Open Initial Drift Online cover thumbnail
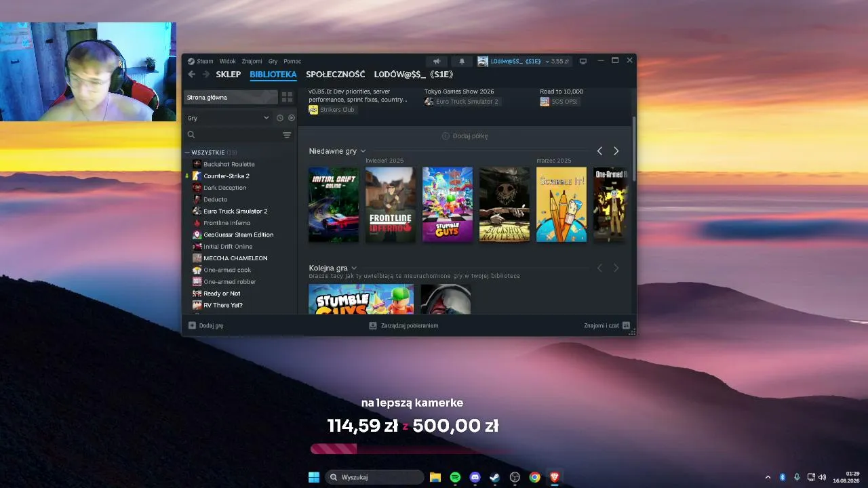Image resolution: width=868 pixels, height=488 pixels. 334,205
